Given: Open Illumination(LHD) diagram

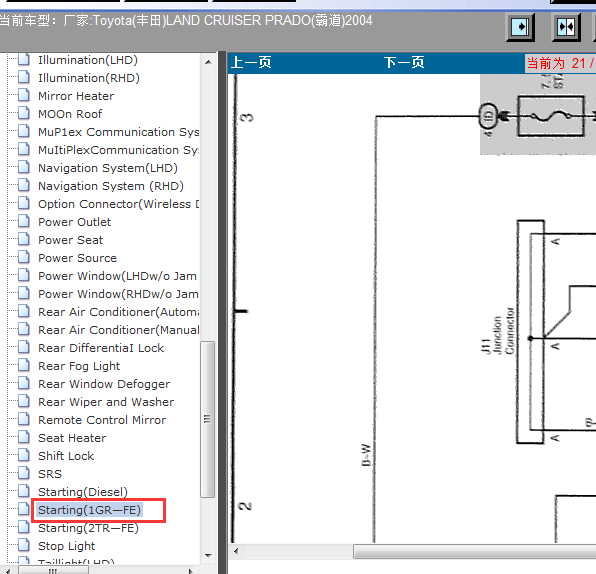Looking at the screenshot, I should (88, 60).
